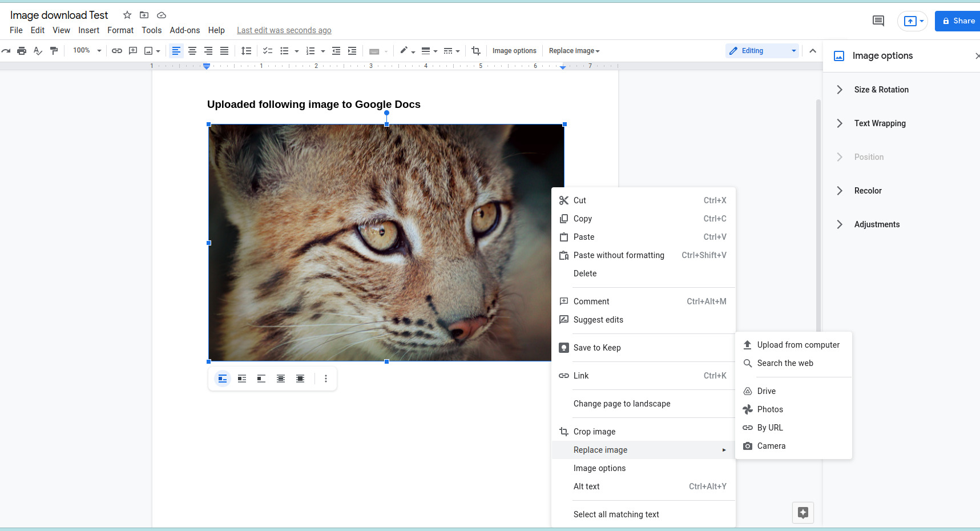The width and height of the screenshot is (980, 531).
Task: Select Change page to landscape
Action: point(622,404)
